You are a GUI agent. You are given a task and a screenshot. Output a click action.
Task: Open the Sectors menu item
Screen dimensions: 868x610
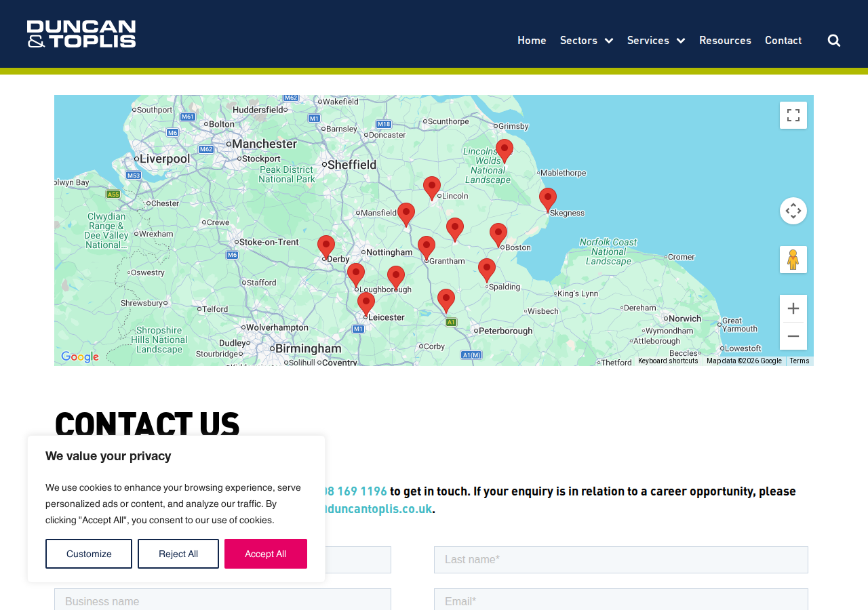578,41
